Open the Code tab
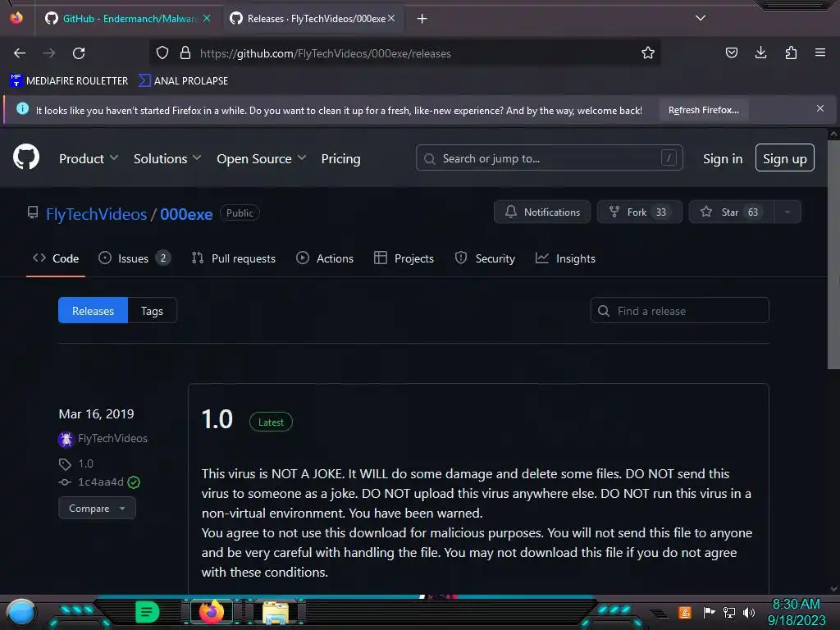840x630 pixels. [56, 258]
